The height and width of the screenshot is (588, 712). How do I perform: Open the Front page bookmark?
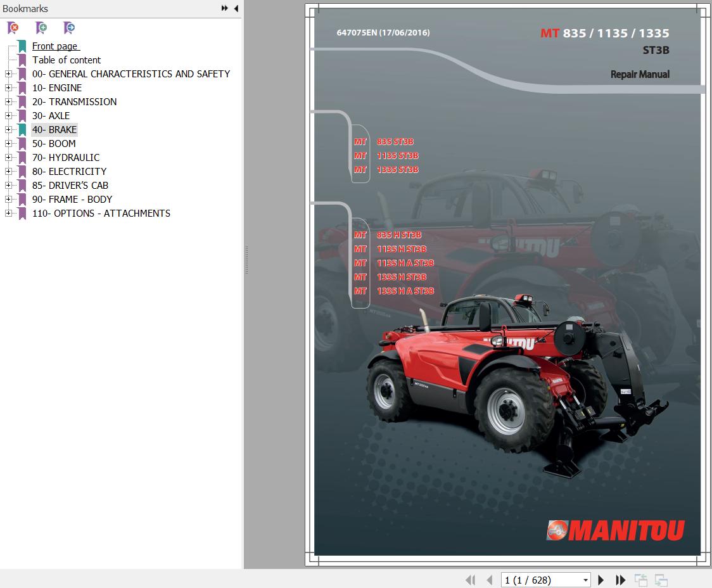pyautogui.click(x=56, y=46)
